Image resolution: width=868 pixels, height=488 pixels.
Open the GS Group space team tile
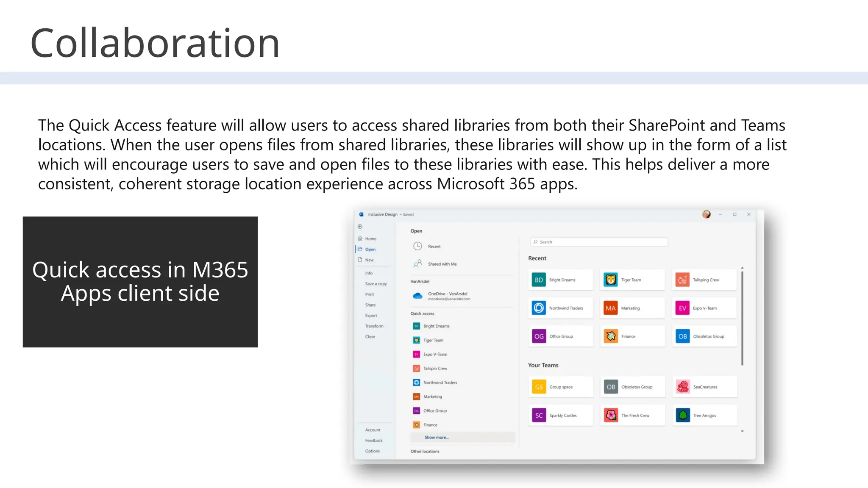(560, 387)
